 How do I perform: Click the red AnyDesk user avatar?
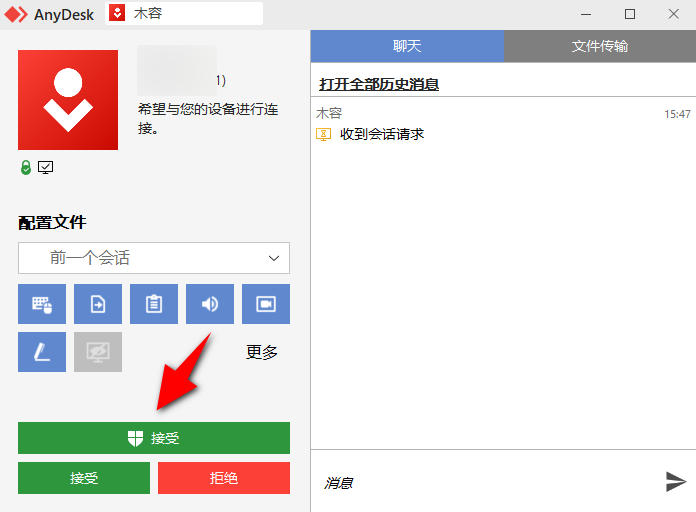pos(68,100)
